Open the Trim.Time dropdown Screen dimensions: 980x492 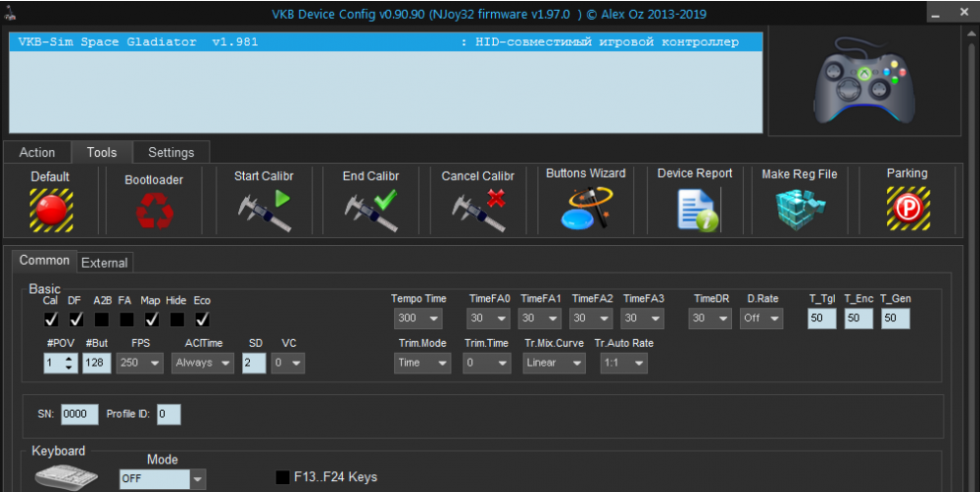coord(487,363)
